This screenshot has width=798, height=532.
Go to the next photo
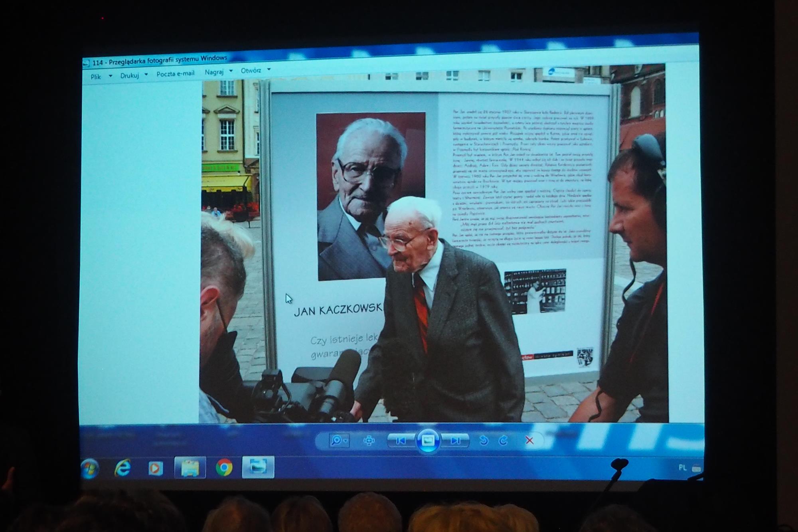tap(455, 441)
